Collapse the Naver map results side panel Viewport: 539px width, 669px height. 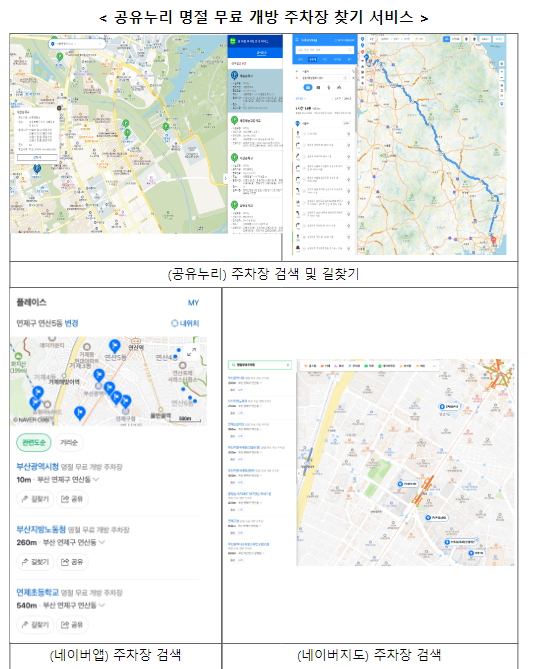298,473
